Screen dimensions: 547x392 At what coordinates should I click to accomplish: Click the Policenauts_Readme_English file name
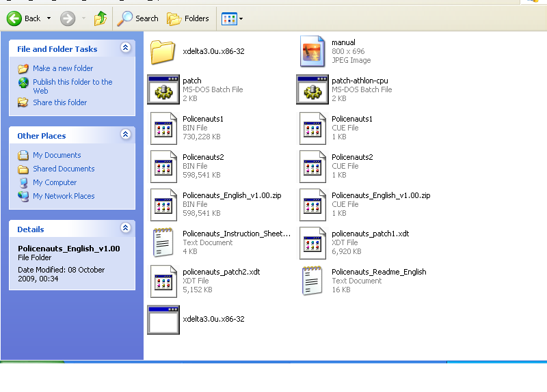coord(379,272)
